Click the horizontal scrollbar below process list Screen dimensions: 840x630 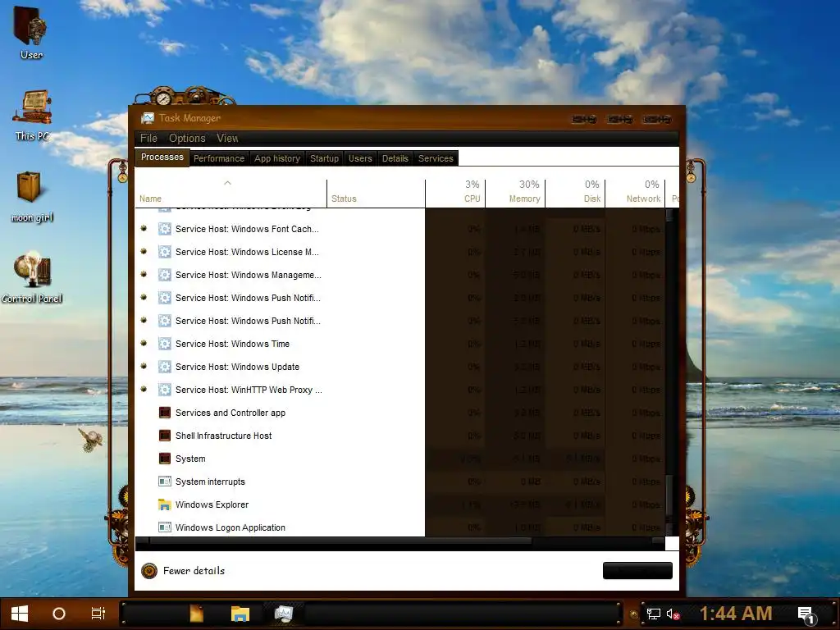coord(399,541)
